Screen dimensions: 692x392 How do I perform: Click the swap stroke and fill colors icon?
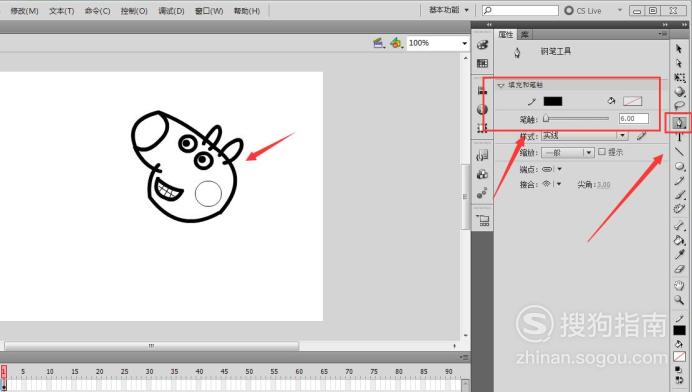(x=679, y=380)
